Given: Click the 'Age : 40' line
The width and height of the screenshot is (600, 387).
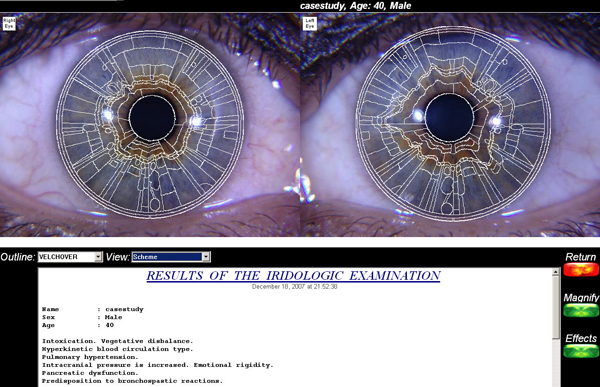Looking at the screenshot, I should pos(78,325).
